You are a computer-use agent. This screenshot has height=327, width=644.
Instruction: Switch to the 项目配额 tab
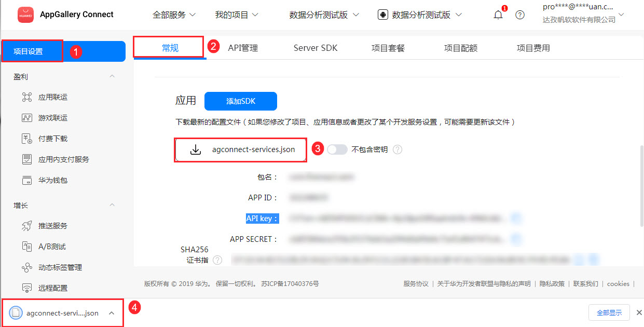coord(461,48)
